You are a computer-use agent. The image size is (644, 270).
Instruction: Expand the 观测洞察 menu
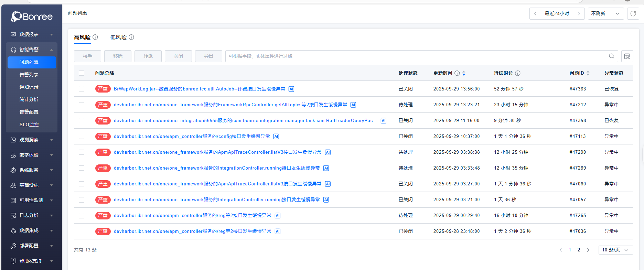(x=32, y=140)
